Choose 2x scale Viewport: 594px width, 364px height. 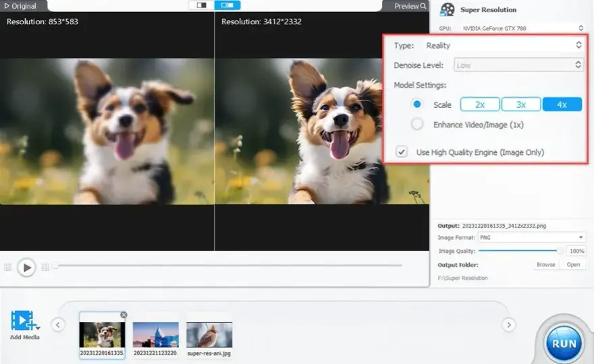(480, 104)
